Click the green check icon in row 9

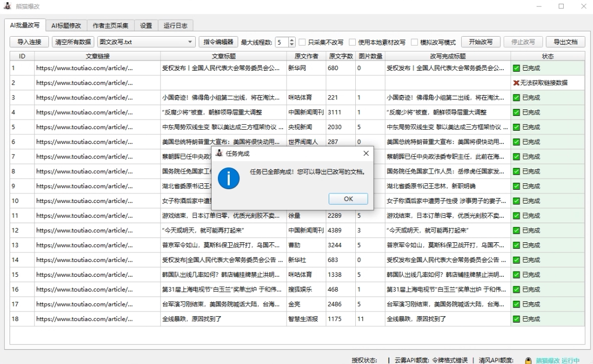[516, 186]
